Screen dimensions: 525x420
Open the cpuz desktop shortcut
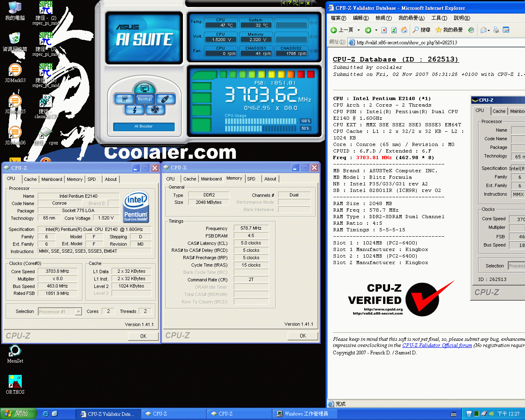click(46, 136)
